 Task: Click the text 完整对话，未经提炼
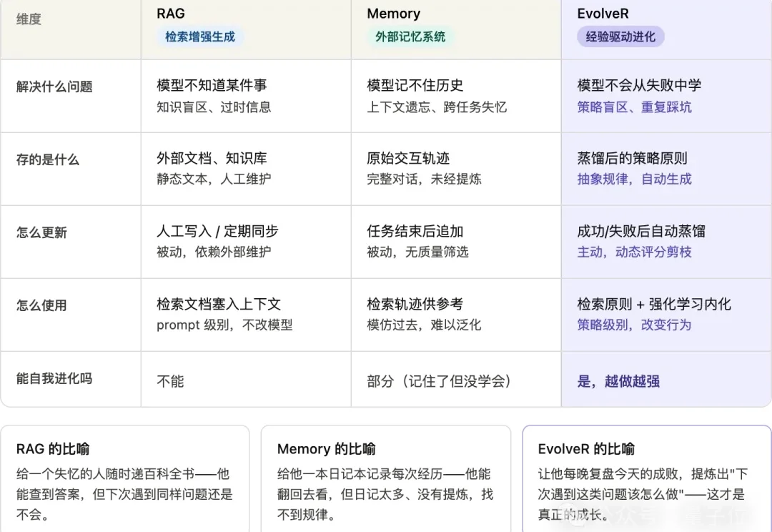click(x=424, y=179)
